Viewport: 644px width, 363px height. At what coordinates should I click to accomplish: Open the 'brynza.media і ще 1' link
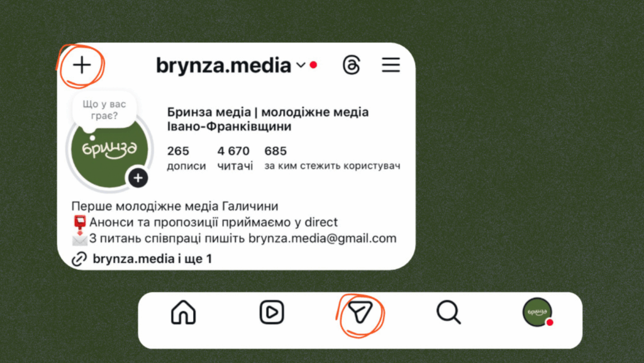152,259
